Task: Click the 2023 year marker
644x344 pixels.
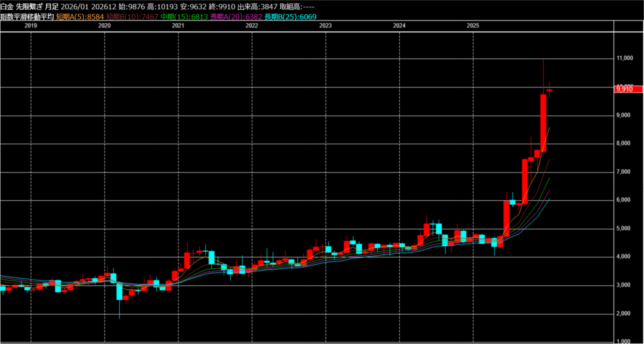Action: [325, 26]
